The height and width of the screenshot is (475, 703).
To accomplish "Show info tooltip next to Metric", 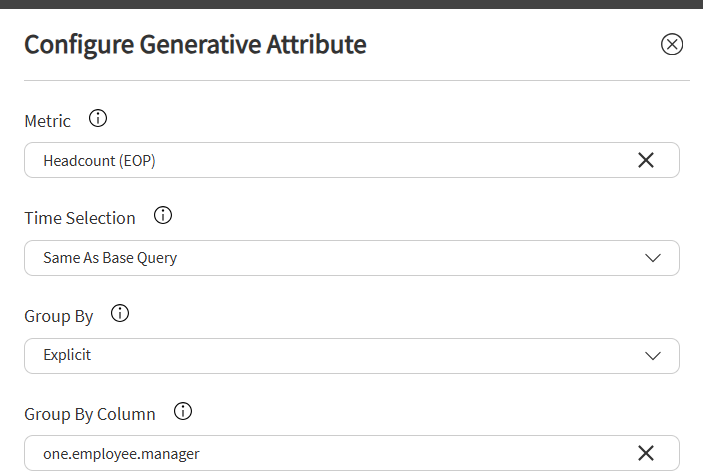I will (x=98, y=118).
